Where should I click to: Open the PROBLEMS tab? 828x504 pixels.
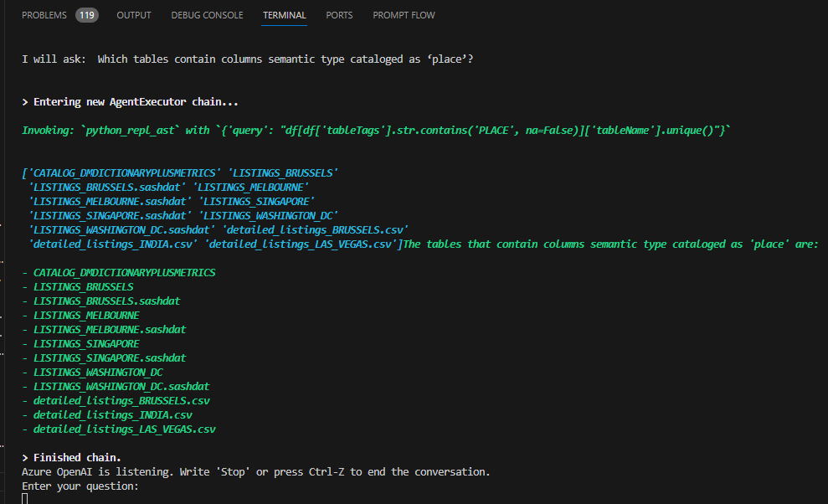point(44,15)
